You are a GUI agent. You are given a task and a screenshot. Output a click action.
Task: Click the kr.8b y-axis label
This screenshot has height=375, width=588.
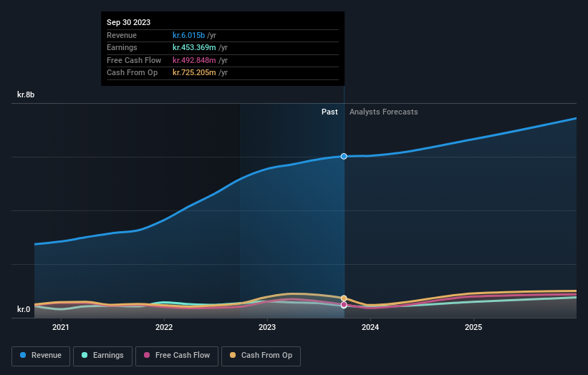pos(26,94)
